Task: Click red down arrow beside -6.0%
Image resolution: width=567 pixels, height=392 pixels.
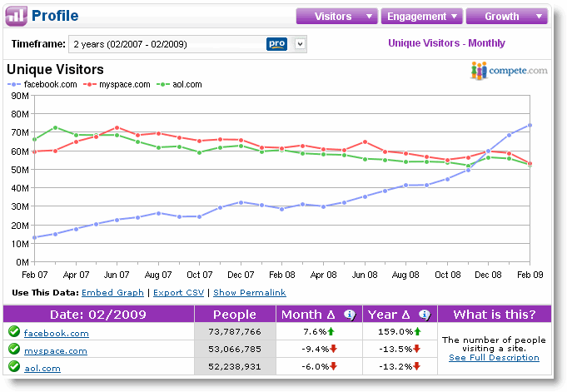Action: pyautogui.click(x=333, y=366)
